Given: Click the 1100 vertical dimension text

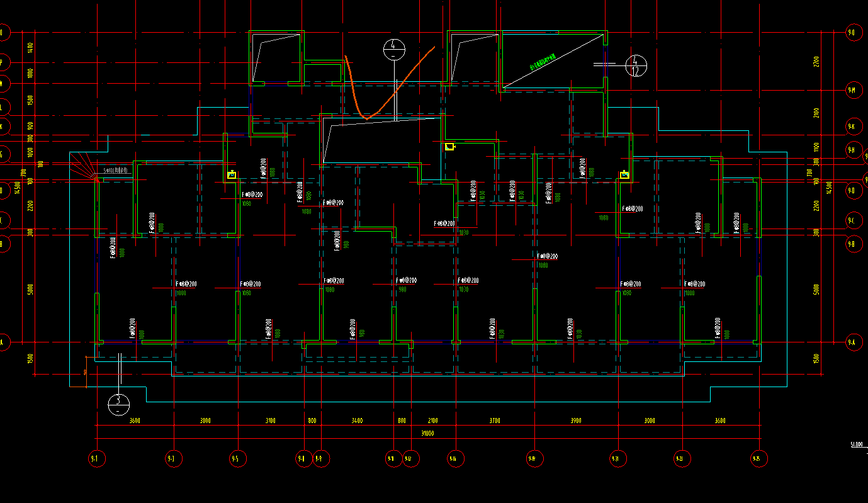Looking at the screenshot, I should pos(816,147).
